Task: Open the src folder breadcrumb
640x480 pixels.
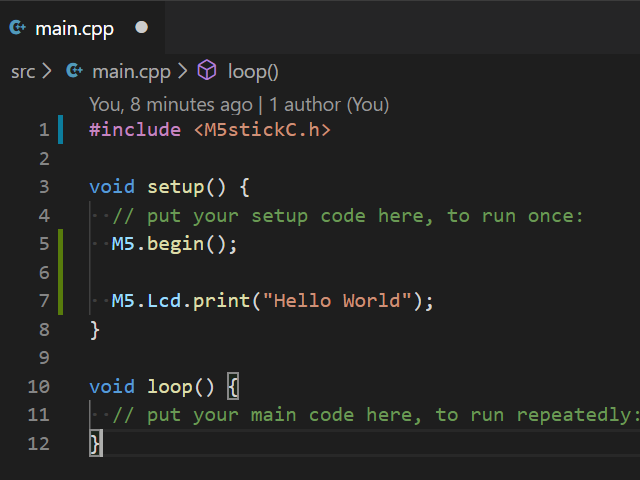Action: [23, 71]
